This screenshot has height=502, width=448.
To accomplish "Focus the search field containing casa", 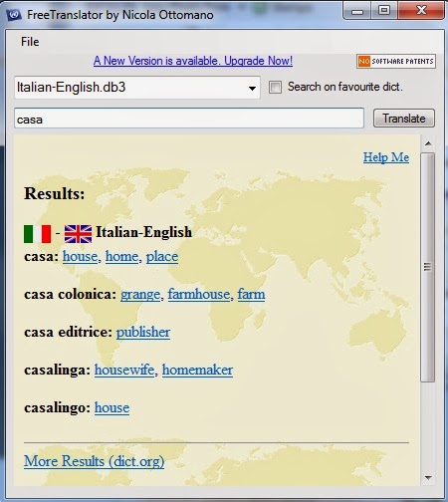I will [189, 119].
